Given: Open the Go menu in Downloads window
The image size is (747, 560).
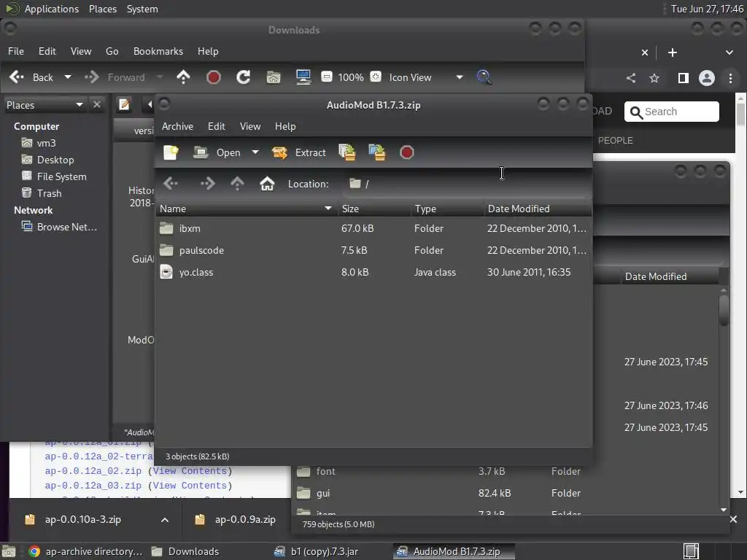Looking at the screenshot, I should pyautogui.click(x=112, y=52).
